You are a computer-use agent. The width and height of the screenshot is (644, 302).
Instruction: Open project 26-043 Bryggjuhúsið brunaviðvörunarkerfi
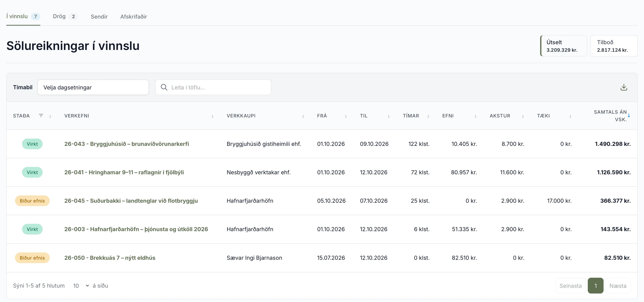pyautogui.click(x=126, y=144)
